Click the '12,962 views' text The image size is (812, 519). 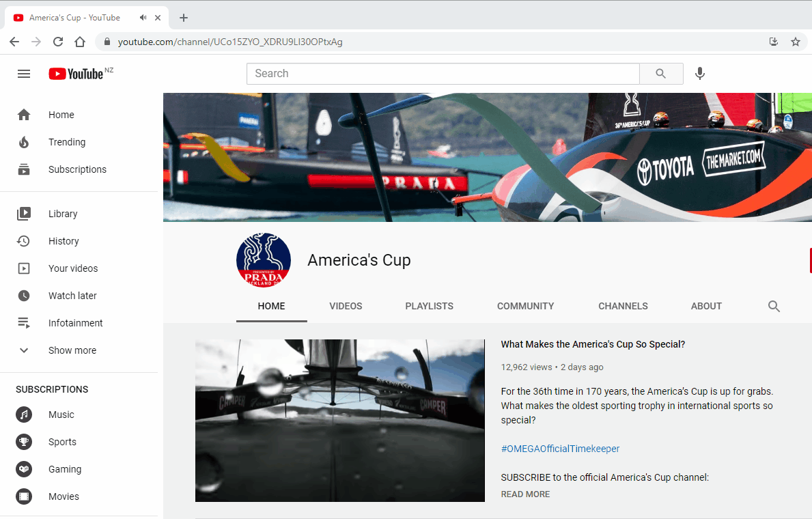(x=526, y=367)
